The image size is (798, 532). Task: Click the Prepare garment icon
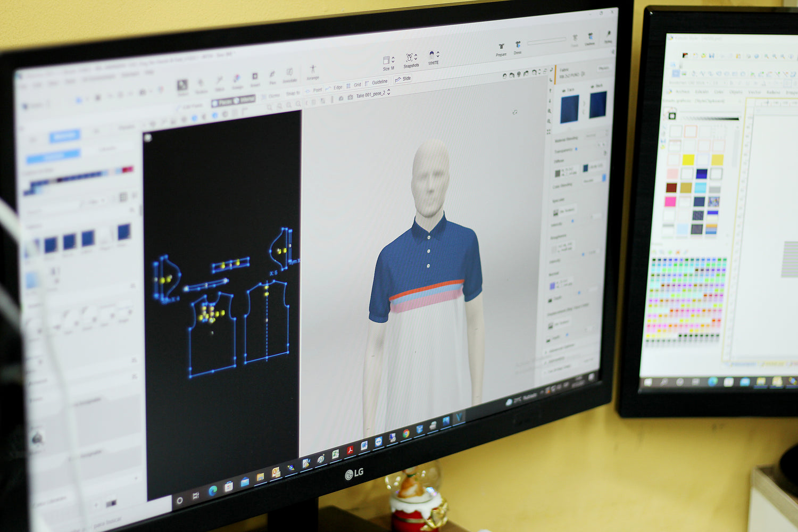tap(501, 48)
